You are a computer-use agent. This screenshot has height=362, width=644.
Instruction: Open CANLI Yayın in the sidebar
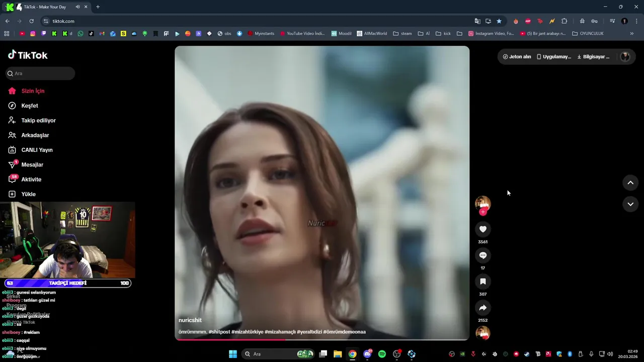coord(38,150)
